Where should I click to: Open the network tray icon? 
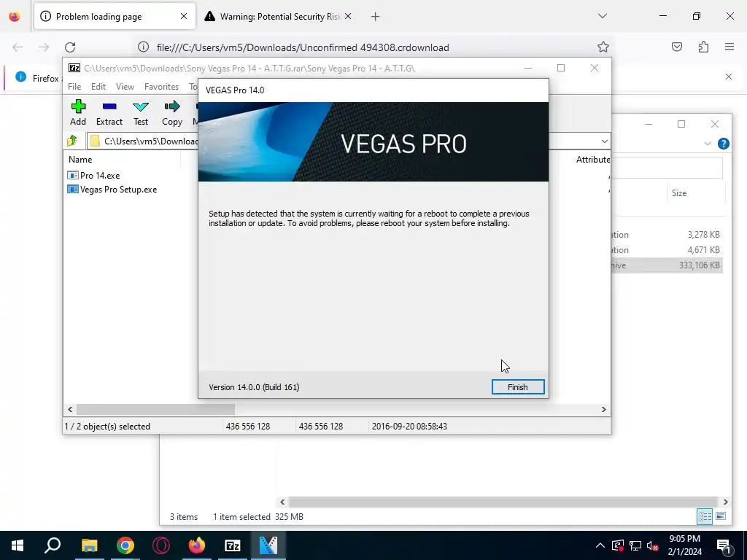[635, 545]
